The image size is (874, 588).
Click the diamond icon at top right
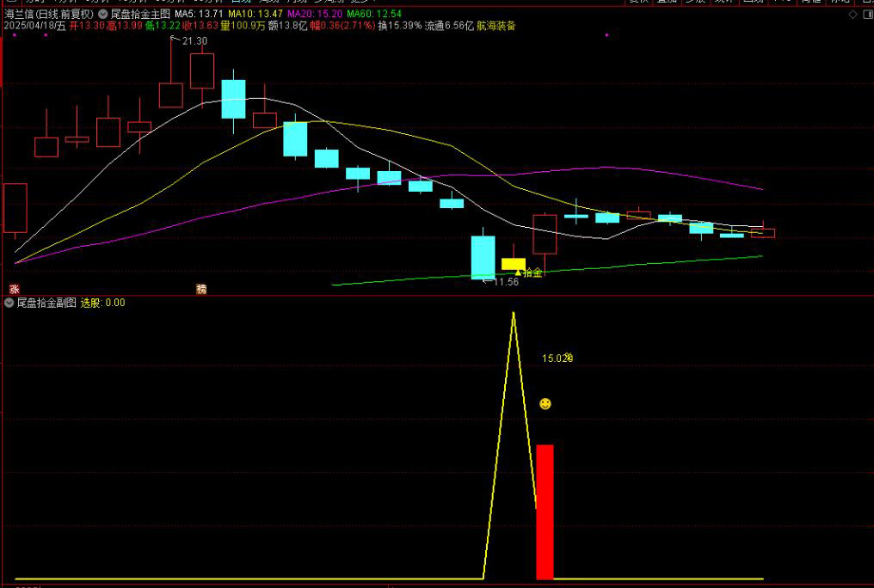852,15
